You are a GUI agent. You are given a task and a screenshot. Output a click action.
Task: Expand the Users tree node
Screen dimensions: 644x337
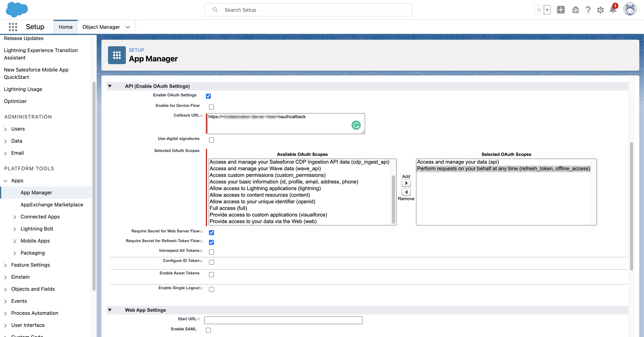(x=5, y=129)
